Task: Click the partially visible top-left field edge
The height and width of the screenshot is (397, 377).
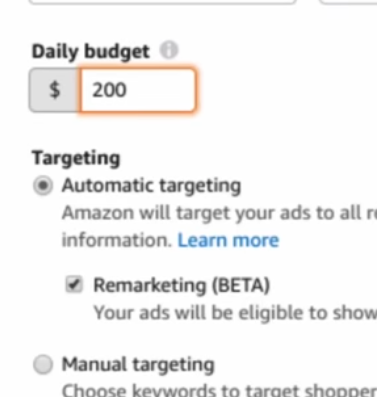Action: 162,2
